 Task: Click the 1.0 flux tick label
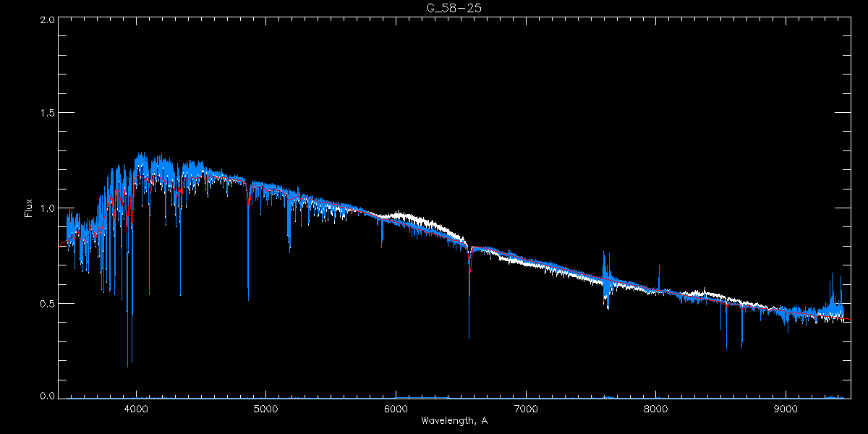[x=46, y=208]
